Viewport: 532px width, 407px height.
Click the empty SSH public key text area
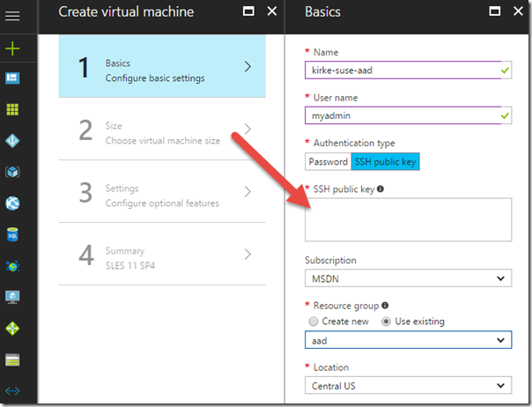(x=408, y=219)
